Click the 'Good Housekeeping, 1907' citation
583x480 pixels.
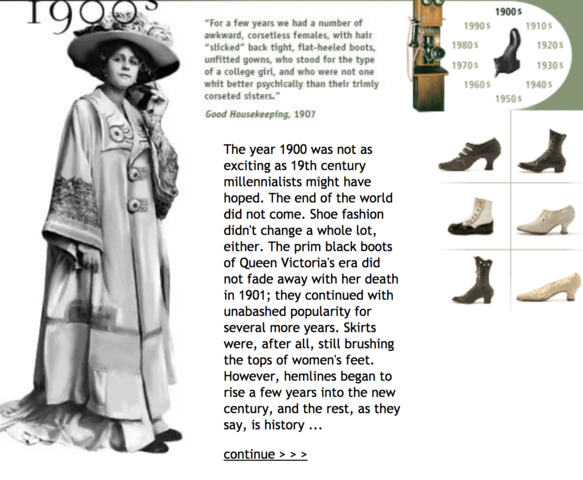260,114
